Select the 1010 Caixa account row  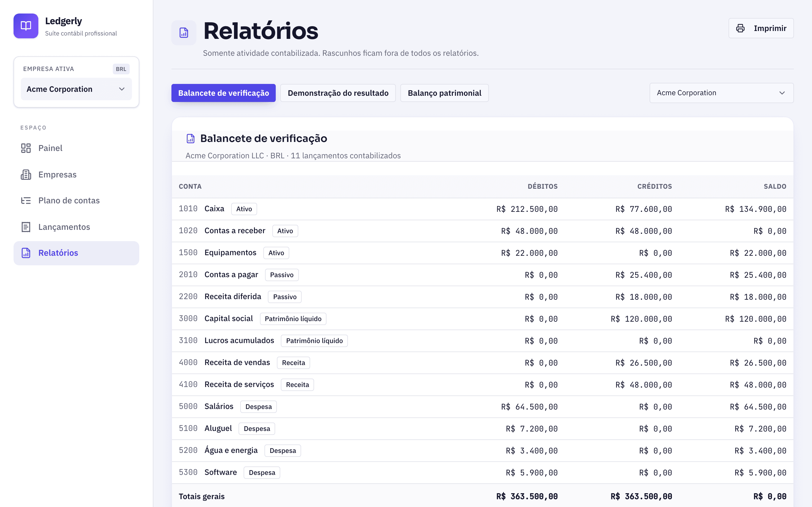coord(482,209)
